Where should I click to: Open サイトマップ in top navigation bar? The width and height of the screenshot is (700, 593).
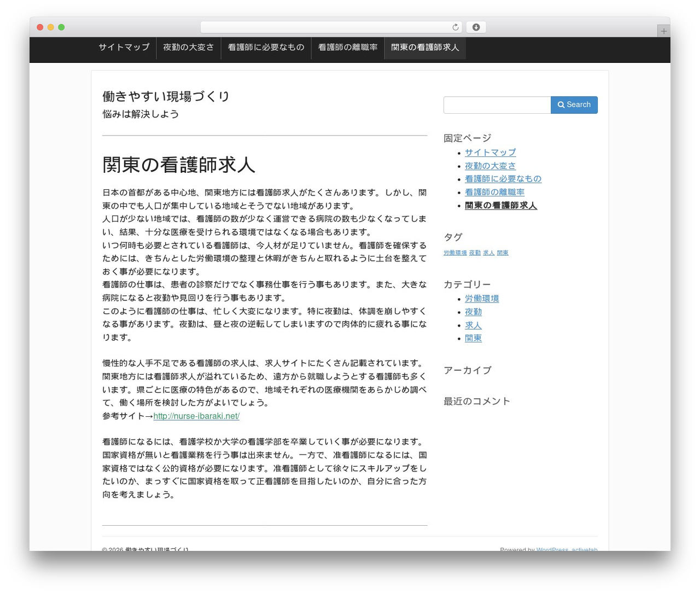124,48
